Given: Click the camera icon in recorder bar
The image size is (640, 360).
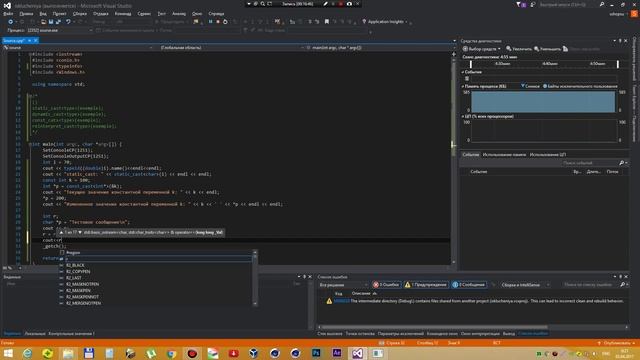Looking at the screenshot, I should coord(349,4).
